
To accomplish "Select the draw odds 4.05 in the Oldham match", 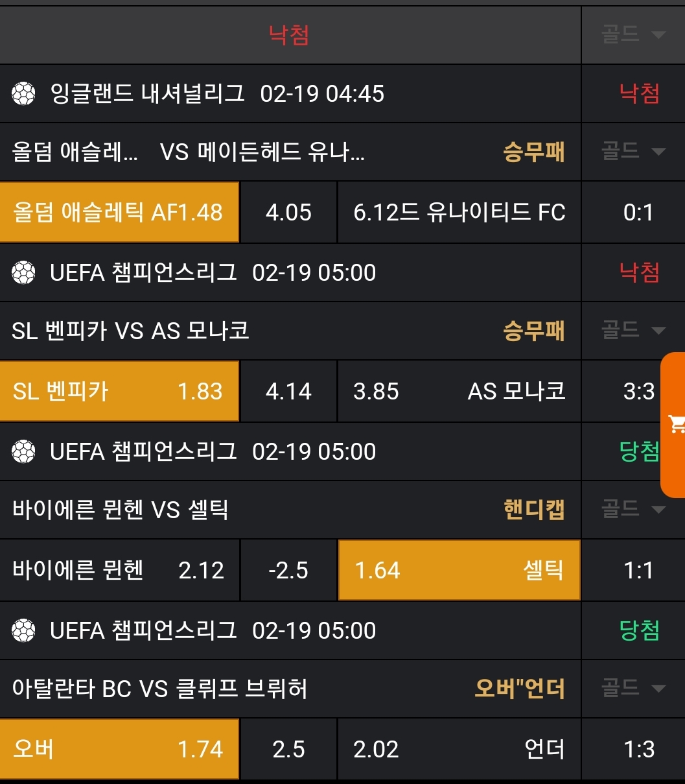I will point(288,212).
